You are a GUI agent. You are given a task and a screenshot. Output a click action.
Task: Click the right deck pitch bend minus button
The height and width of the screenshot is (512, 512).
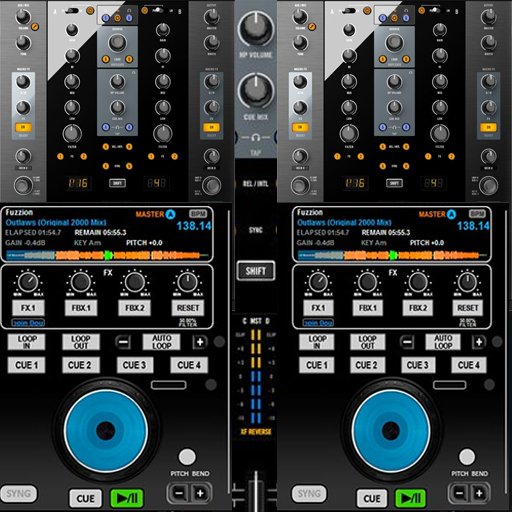pyautogui.click(x=459, y=493)
